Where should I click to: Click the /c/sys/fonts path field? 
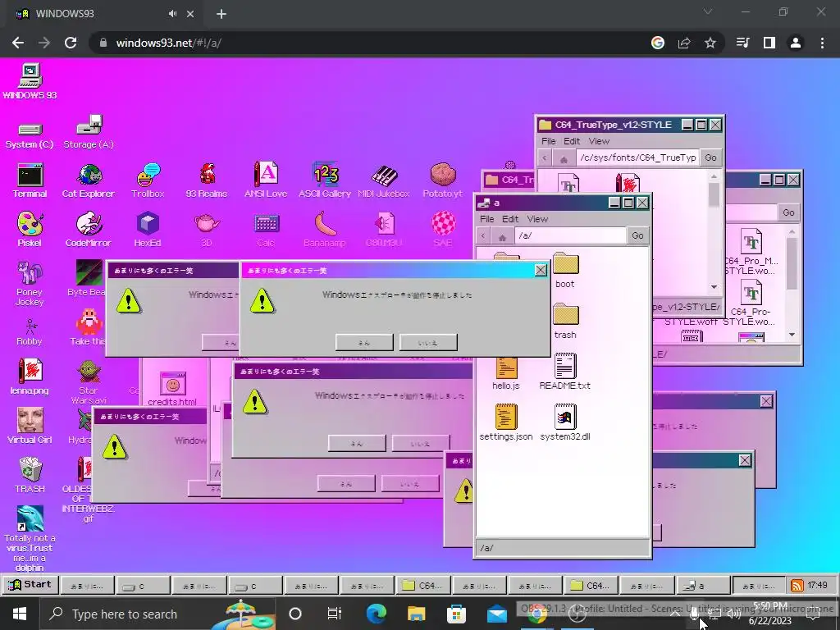tap(637, 158)
